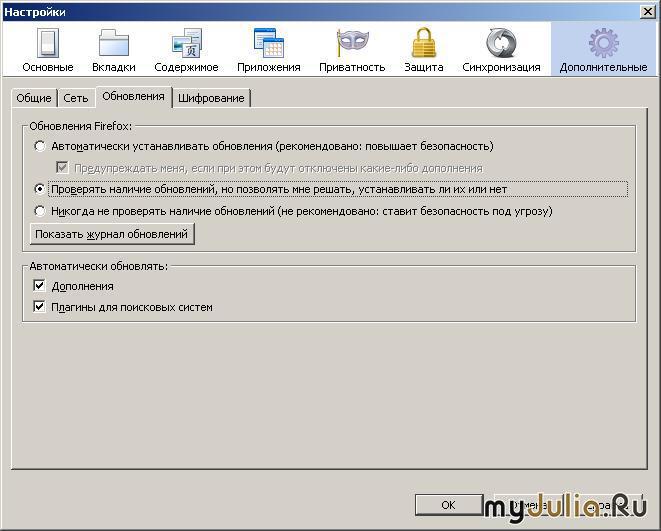
Task: Select Проверять наличие обновлений radio button
Action: click(40, 189)
